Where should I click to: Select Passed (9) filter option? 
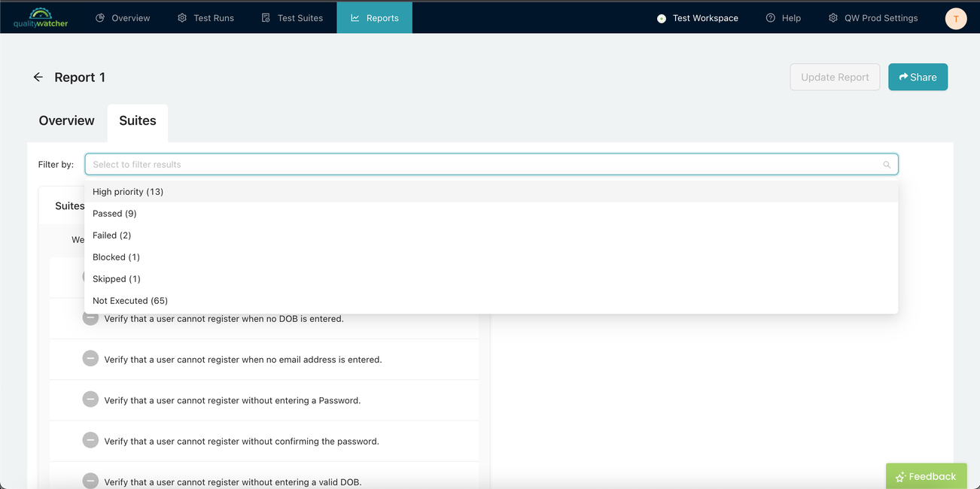tap(492, 214)
